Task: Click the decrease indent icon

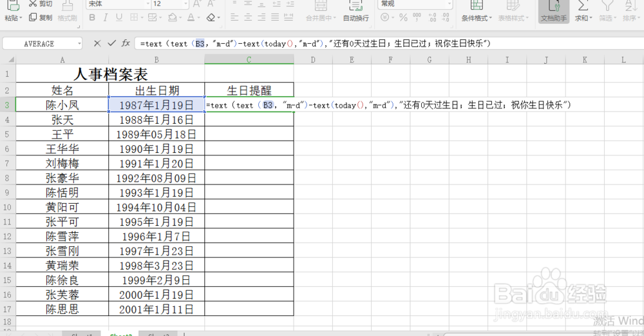Action: [277, 4]
